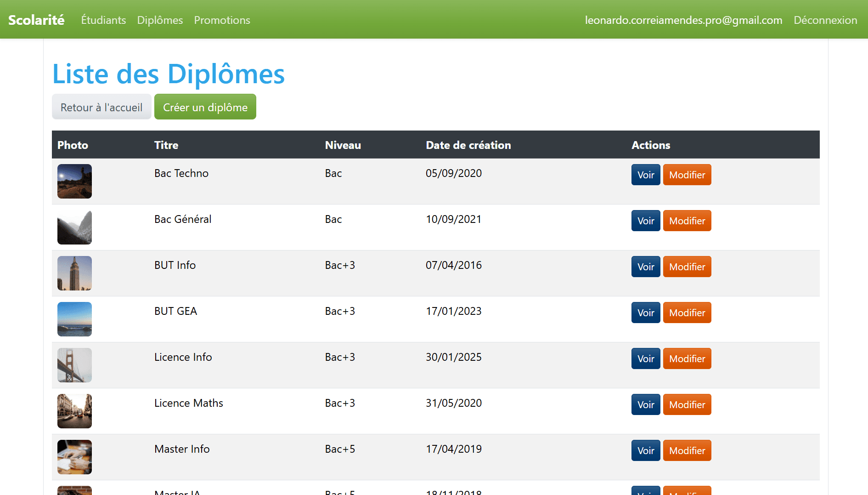View details of Bac Techno diploma
Image resolution: width=868 pixels, height=495 pixels.
tap(645, 175)
